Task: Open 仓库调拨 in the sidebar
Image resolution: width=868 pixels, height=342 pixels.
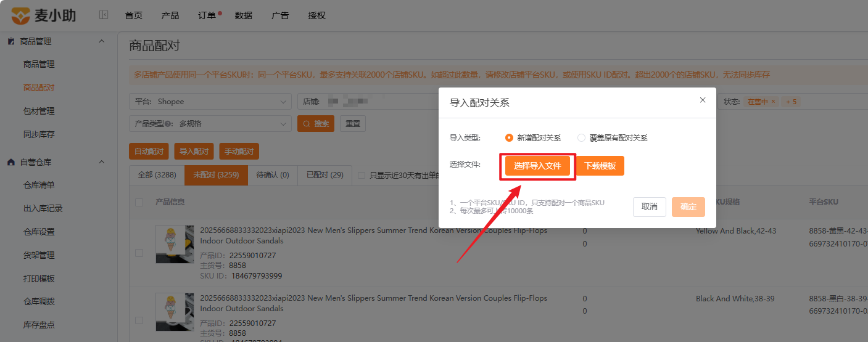Action: 39,302
